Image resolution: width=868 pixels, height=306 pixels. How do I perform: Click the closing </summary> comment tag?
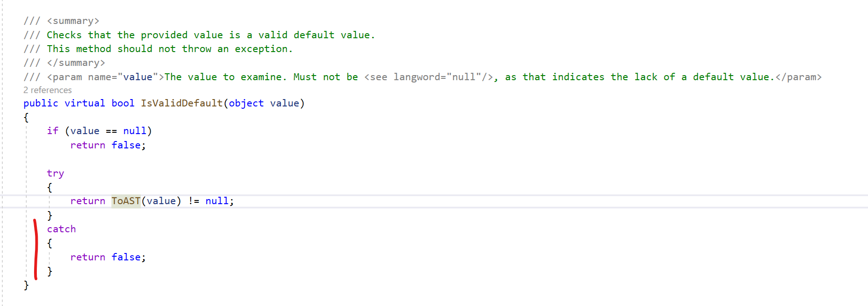[x=76, y=63]
